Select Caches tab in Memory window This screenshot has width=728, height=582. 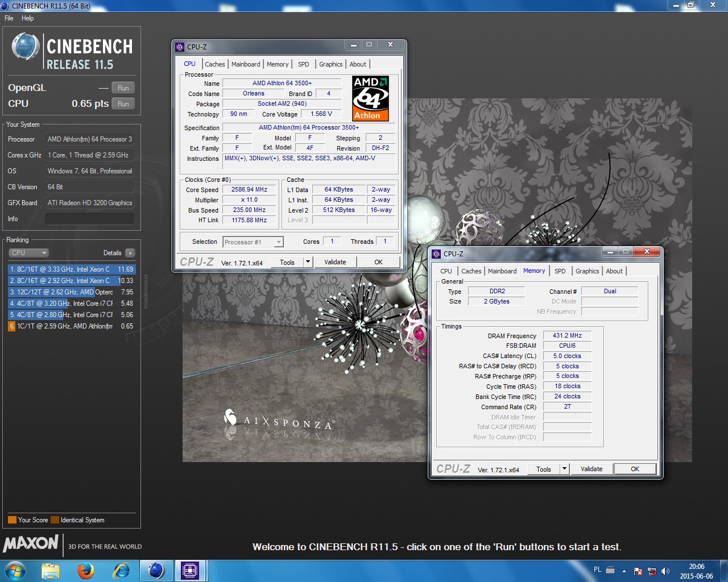(x=471, y=271)
